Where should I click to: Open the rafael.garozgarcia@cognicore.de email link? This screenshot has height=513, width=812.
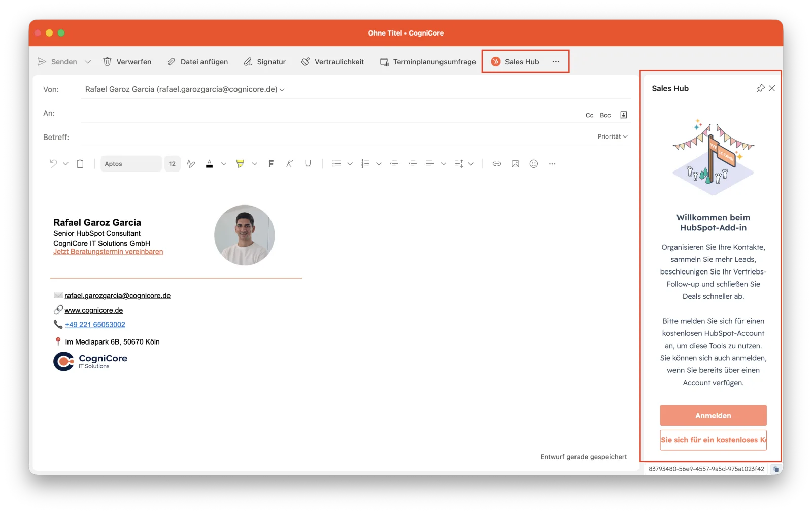[x=118, y=296]
